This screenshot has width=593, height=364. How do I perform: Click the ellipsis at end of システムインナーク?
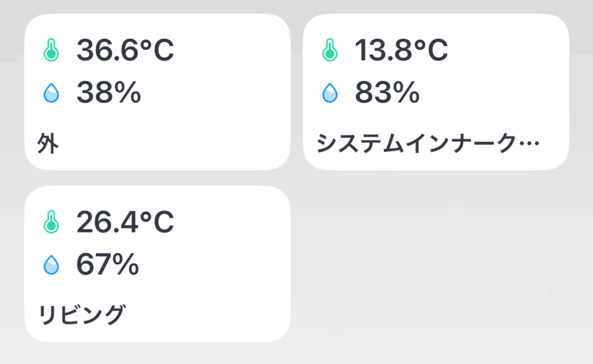pos(529,144)
